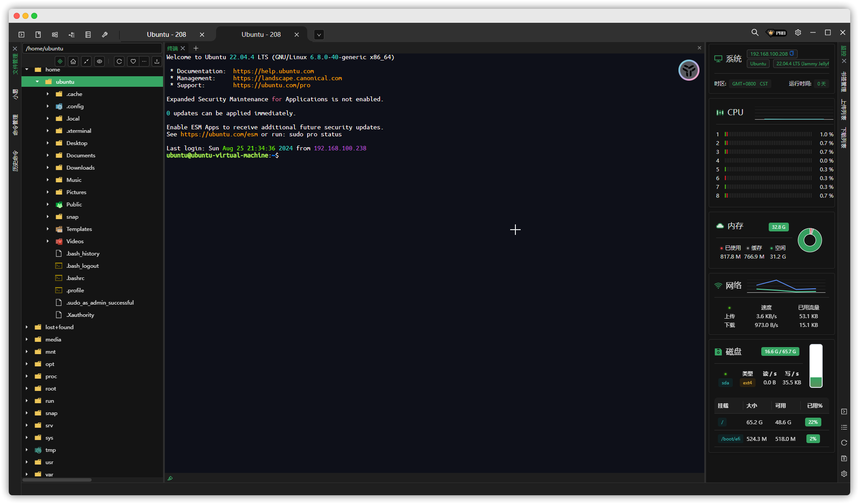Select the 终端 terminal sub-tab
This screenshot has height=504, width=859.
tap(172, 48)
